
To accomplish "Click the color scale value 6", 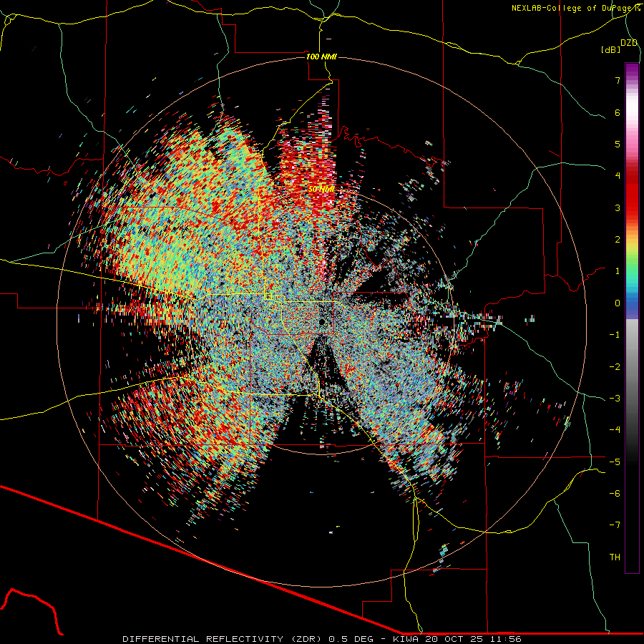I will tap(618, 112).
